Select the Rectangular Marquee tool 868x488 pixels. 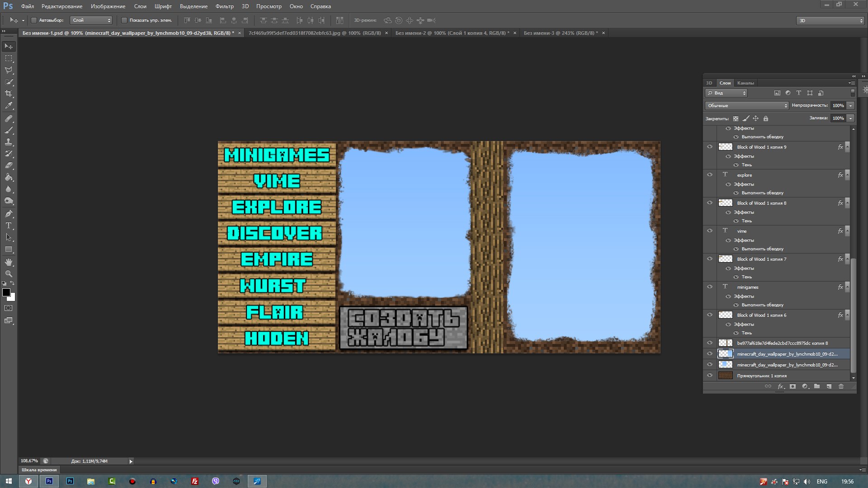click(x=9, y=58)
